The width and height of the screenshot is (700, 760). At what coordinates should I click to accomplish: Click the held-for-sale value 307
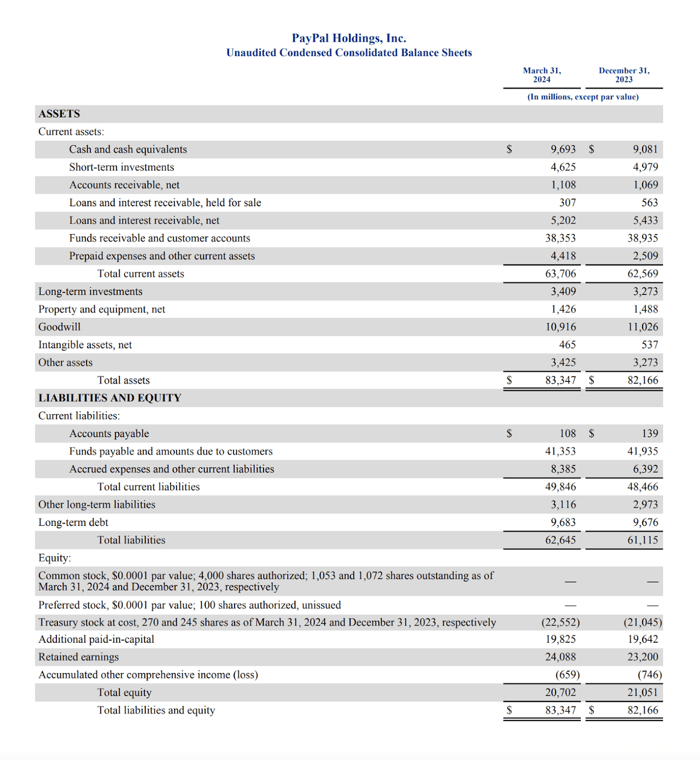point(568,203)
